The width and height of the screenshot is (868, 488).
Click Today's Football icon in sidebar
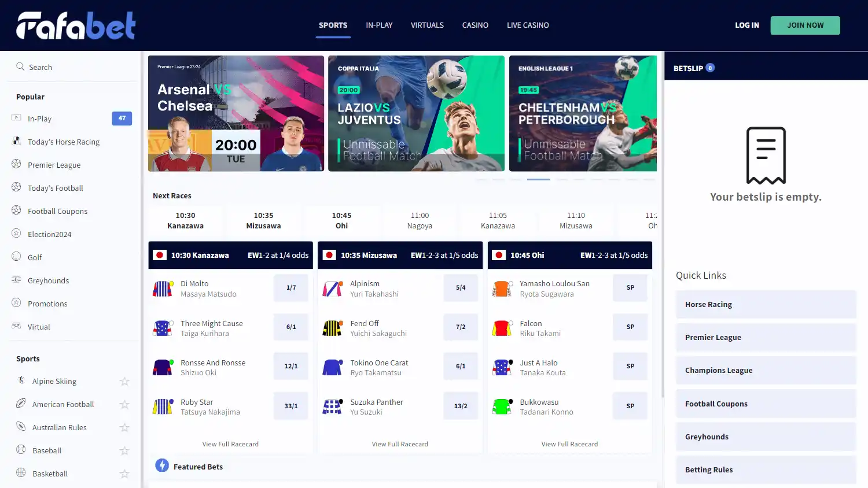pos(16,187)
